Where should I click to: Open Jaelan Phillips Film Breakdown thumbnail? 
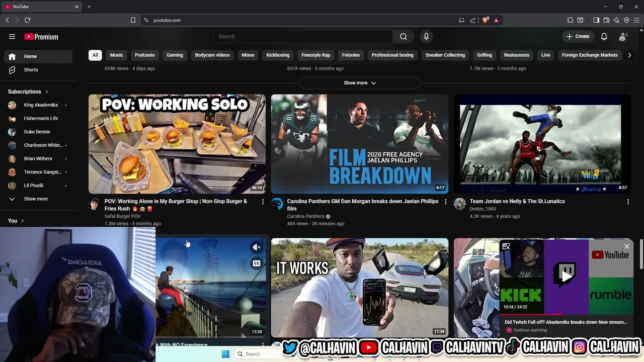(360, 144)
